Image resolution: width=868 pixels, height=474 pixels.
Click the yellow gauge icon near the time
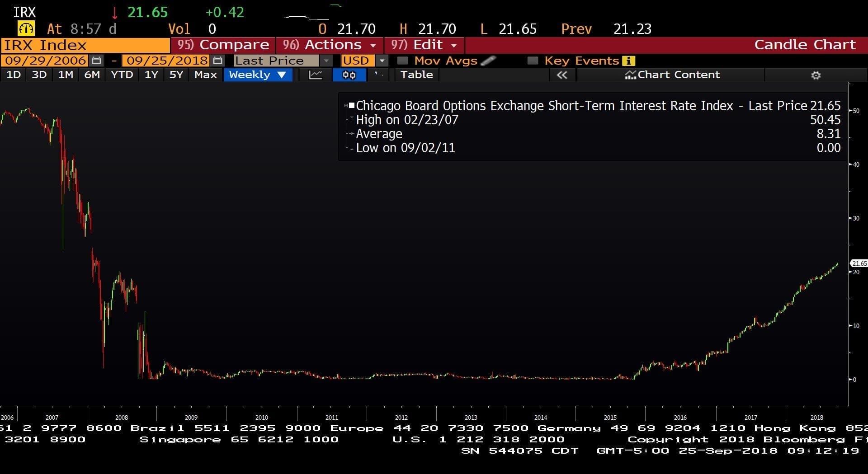[x=26, y=29]
